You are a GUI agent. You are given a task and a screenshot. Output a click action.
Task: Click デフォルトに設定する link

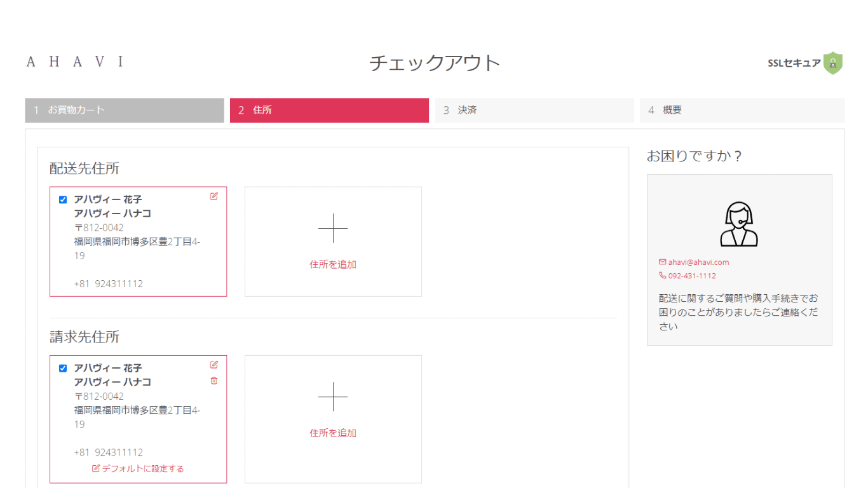[x=138, y=468]
